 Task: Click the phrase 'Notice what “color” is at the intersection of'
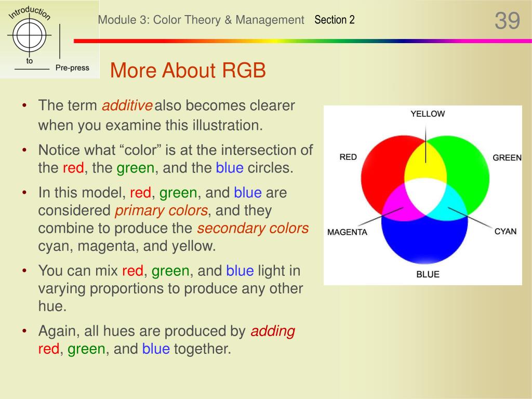(x=176, y=150)
